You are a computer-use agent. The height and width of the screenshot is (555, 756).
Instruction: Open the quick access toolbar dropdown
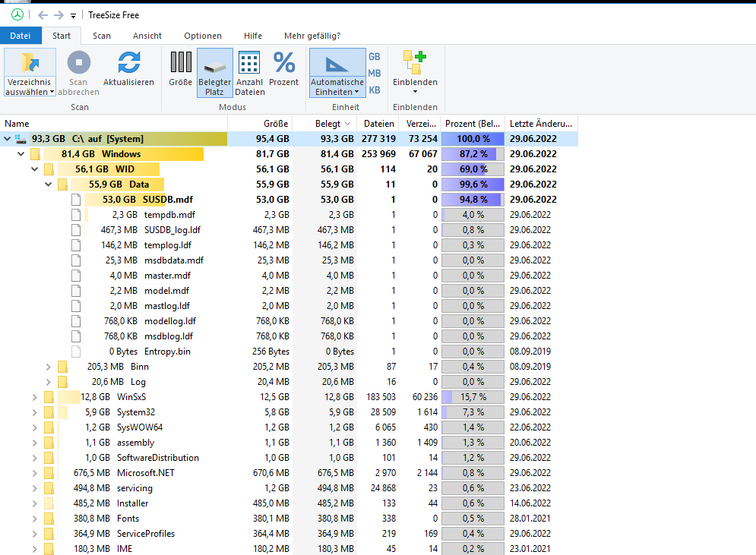tap(73, 16)
